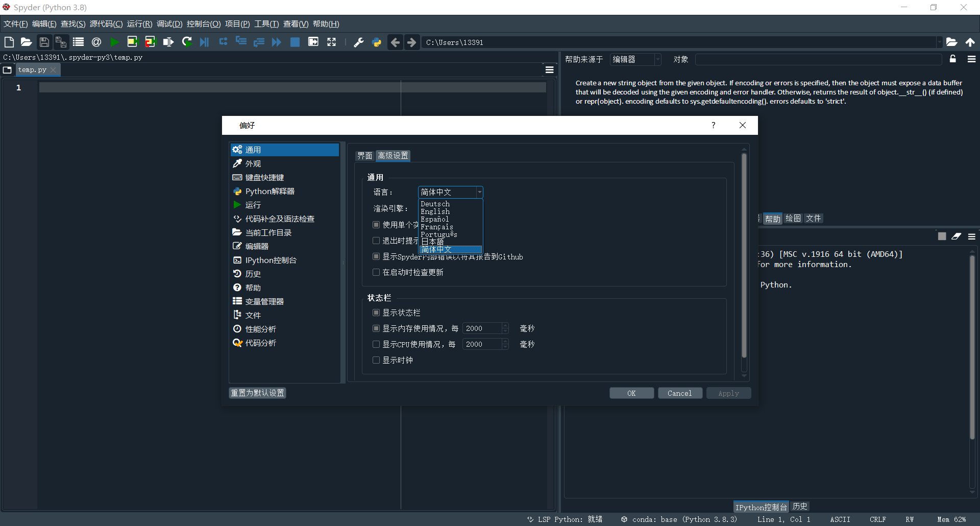This screenshot has width=980, height=526.
Task: Stop debugging with blue square
Action: 295,42
